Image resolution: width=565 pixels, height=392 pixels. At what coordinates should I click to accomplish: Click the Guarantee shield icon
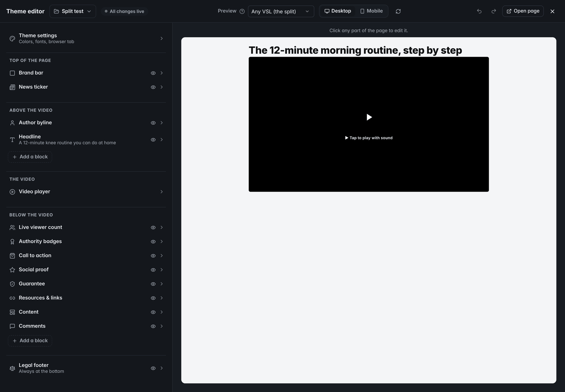tap(12, 284)
